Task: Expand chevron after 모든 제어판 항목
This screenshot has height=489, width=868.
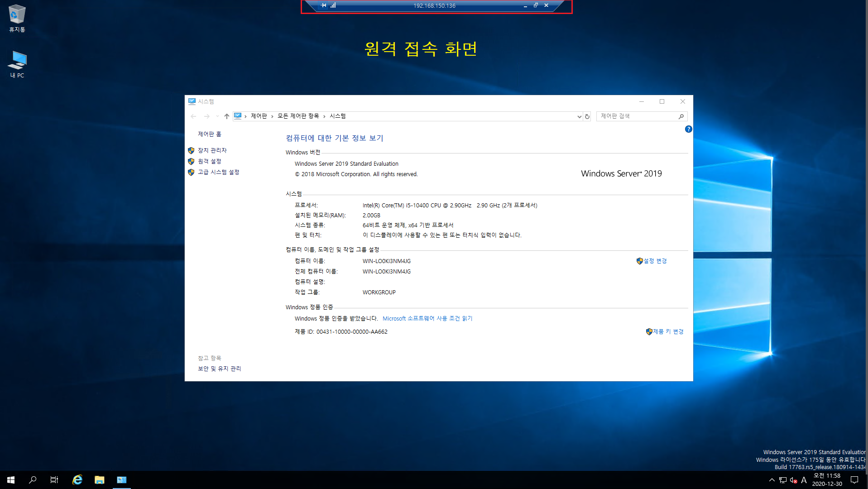Action: pyautogui.click(x=324, y=116)
